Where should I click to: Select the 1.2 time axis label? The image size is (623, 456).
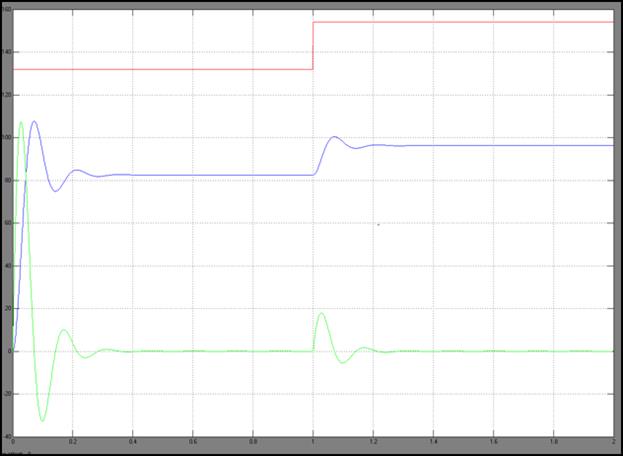(x=373, y=441)
